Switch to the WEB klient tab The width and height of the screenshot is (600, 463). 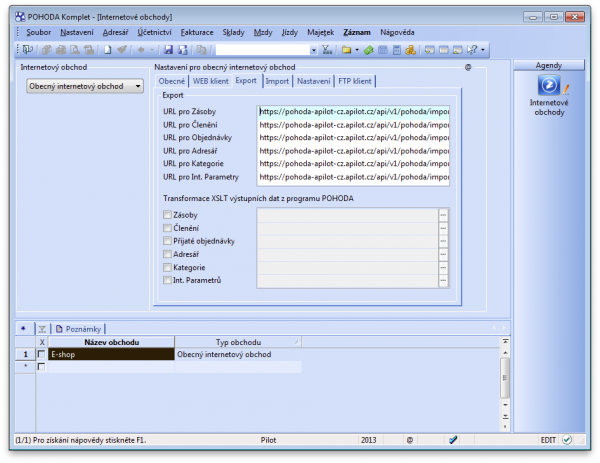pos(210,81)
